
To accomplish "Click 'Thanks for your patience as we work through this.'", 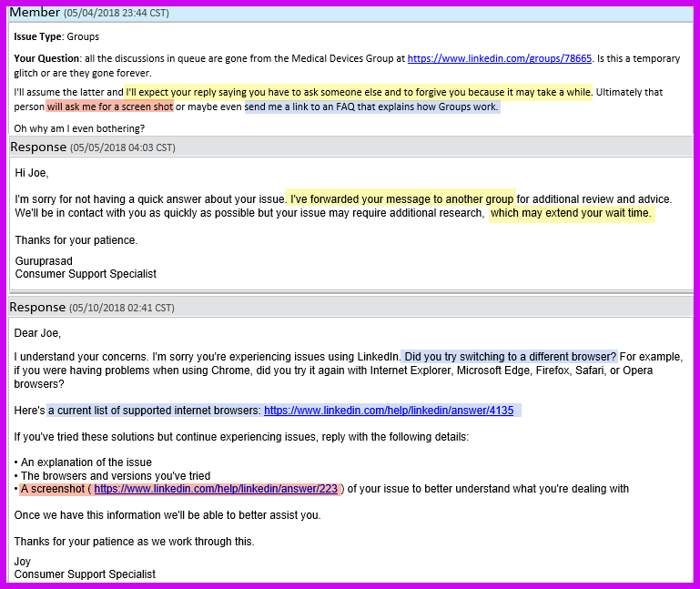I will (134, 542).
